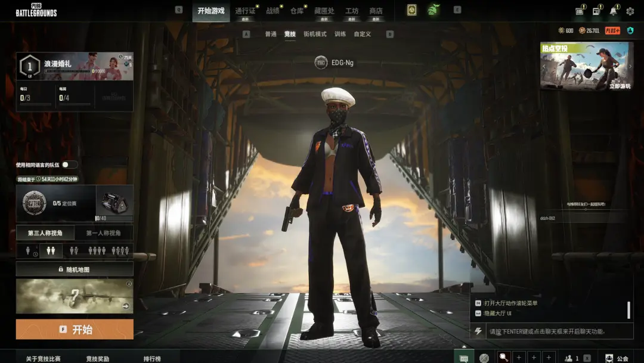
Task: Click the ranked placement medal icon
Action: pos(34,203)
